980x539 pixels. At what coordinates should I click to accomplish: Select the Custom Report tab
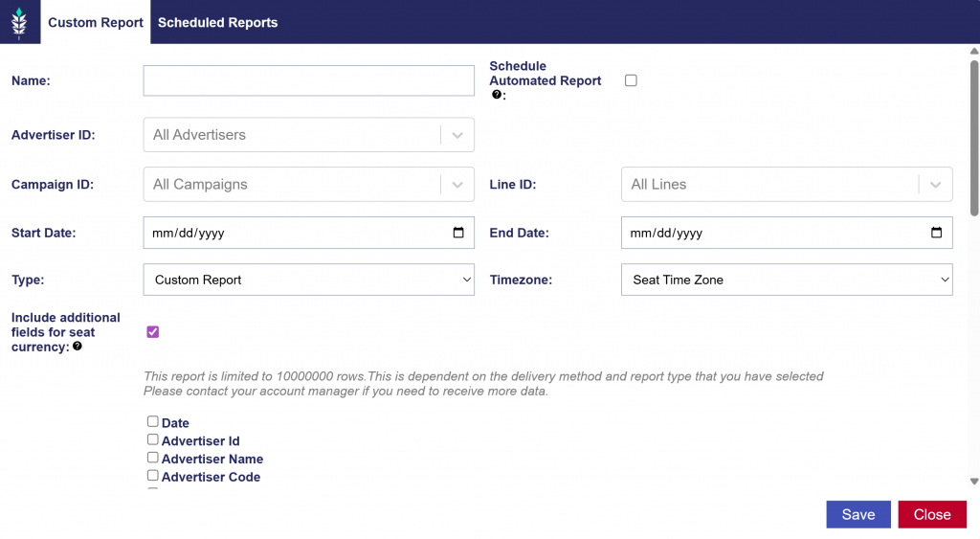pos(96,23)
